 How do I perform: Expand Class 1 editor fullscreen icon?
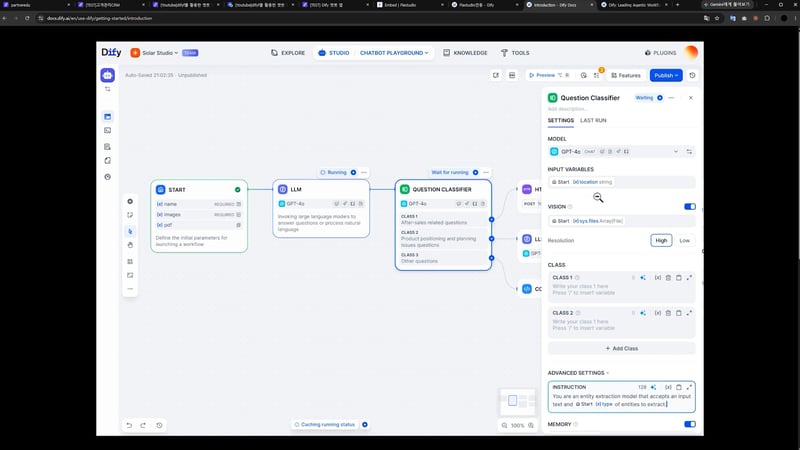click(689, 278)
